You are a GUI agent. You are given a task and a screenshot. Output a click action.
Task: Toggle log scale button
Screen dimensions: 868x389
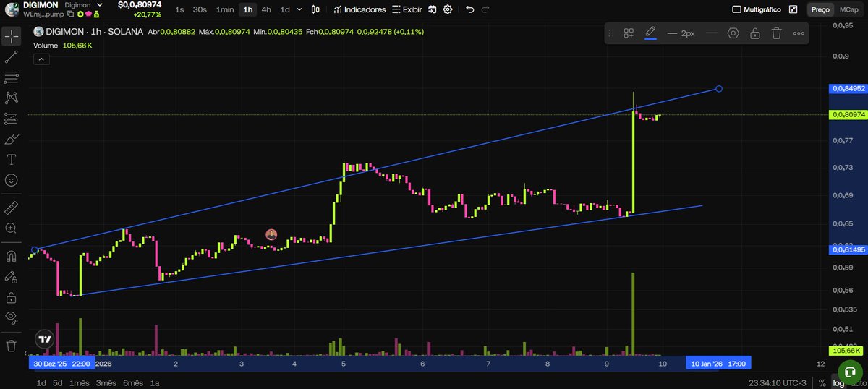click(838, 382)
